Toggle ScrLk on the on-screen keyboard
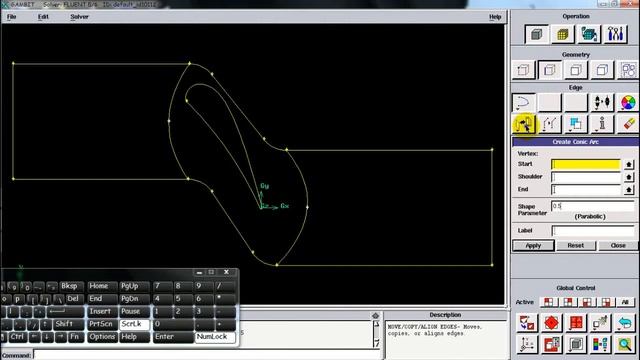Viewport: 640px width, 360px height. coord(135,324)
